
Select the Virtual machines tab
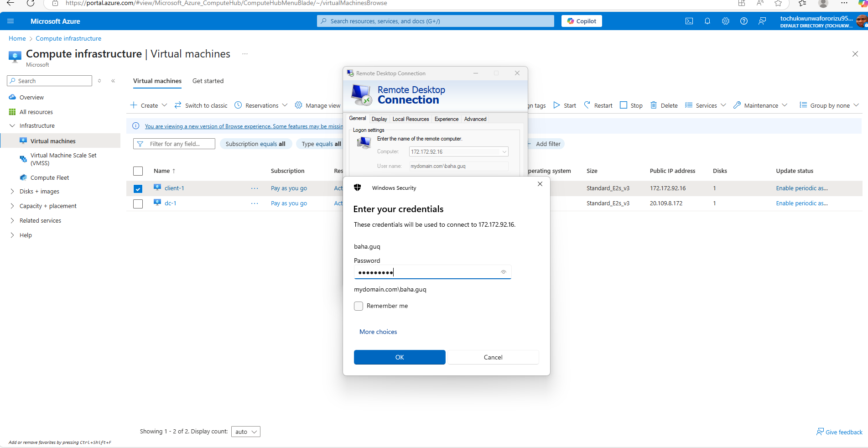[157, 81]
